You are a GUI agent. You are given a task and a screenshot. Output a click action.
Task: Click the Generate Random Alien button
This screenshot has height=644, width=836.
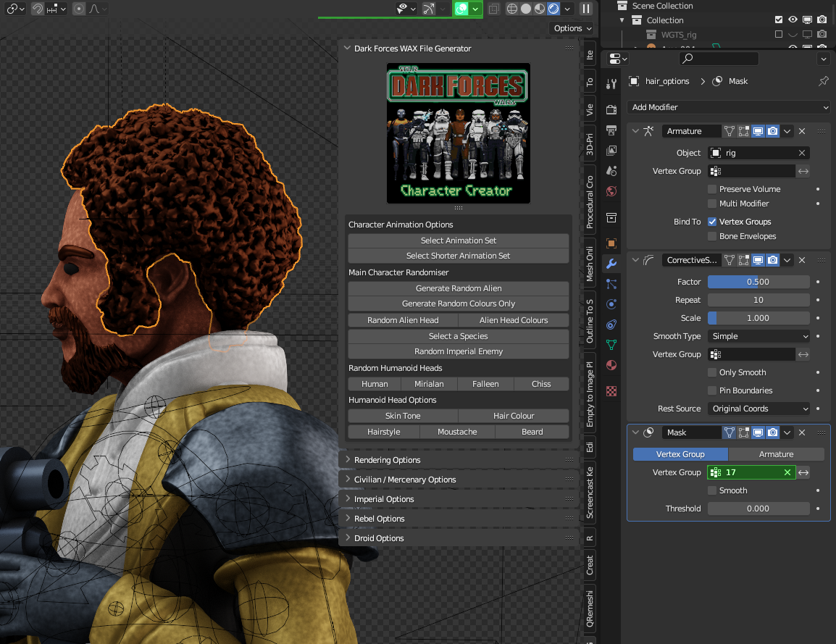coord(459,288)
